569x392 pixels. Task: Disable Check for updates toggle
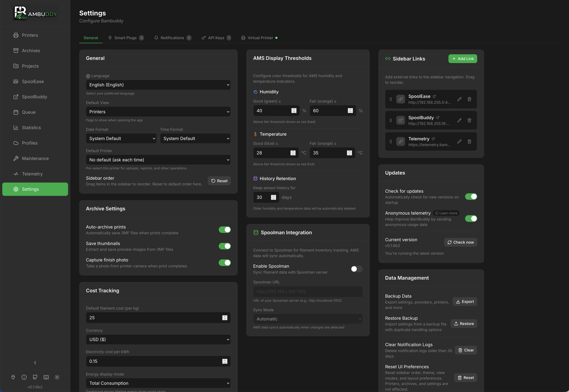tap(471, 197)
